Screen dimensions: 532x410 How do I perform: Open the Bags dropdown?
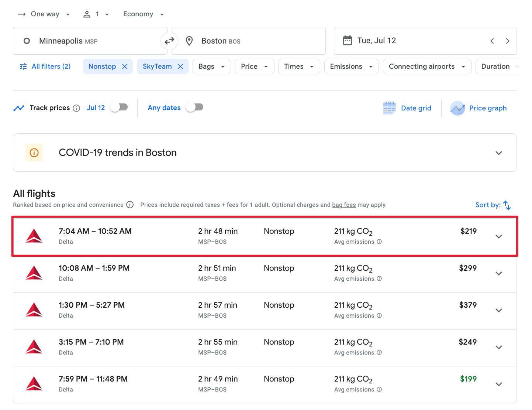click(211, 66)
